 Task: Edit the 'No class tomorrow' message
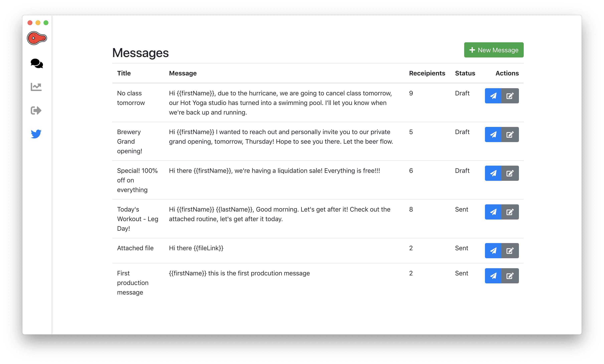point(510,96)
